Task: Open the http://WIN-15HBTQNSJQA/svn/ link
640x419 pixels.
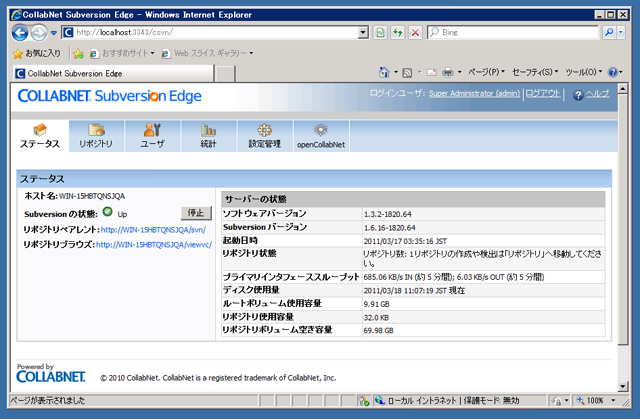Action: pyautogui.click(x=153, y=230)
